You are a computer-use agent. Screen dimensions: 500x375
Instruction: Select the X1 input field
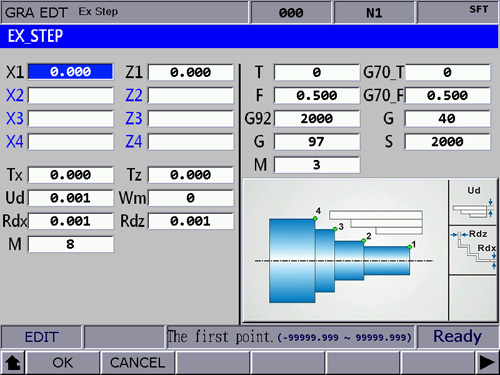coord(70,72)
